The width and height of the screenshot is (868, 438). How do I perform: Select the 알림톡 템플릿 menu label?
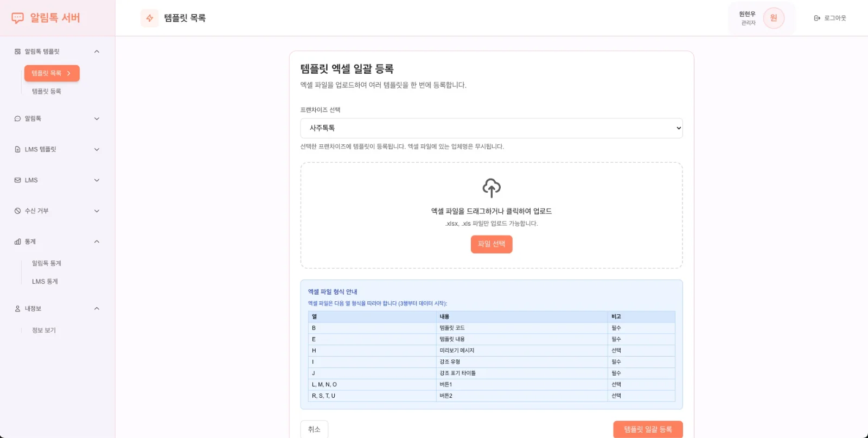42,52
